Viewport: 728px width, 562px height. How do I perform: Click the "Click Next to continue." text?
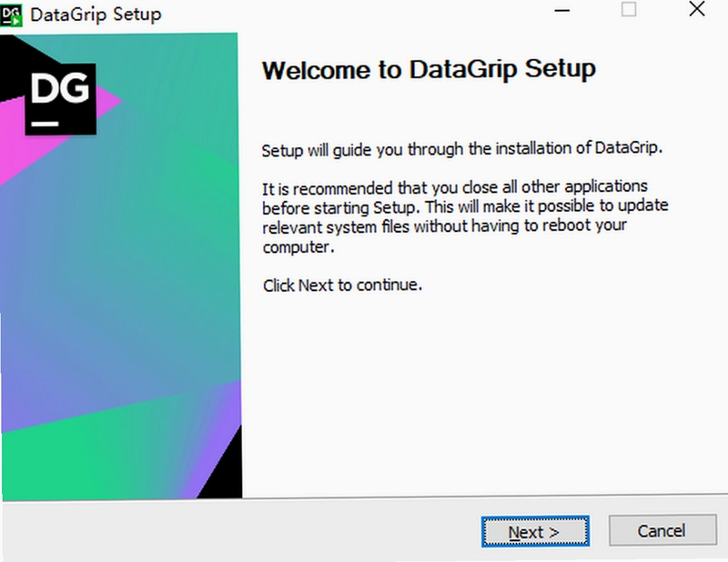click(x=343, y=285)
